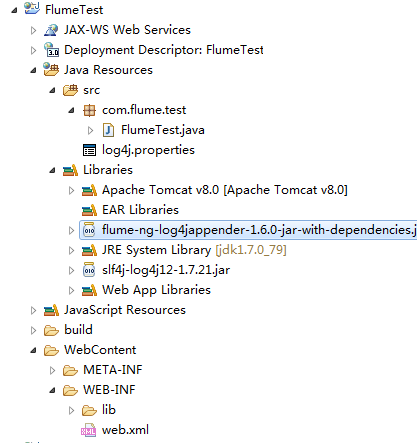The width and height of the screenshot is (417, 443).
Task: Click the JRE System Library icon
Action: point(89,250)
